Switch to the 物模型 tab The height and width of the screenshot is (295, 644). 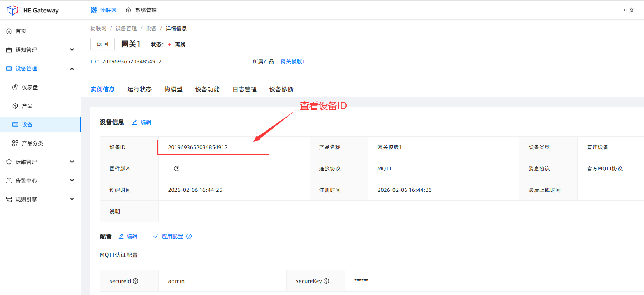pos(173,90)
